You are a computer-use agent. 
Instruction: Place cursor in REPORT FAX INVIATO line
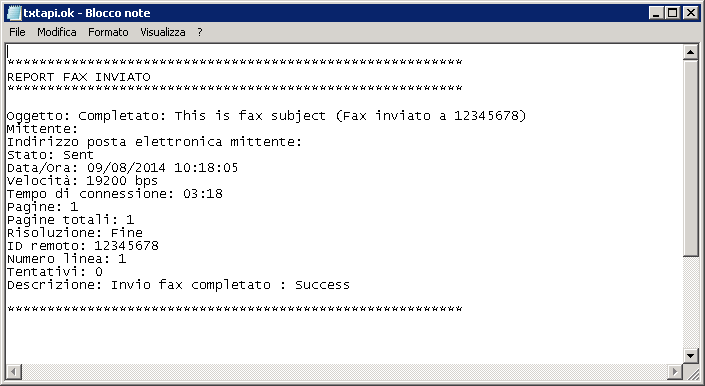tap(79, 77)
